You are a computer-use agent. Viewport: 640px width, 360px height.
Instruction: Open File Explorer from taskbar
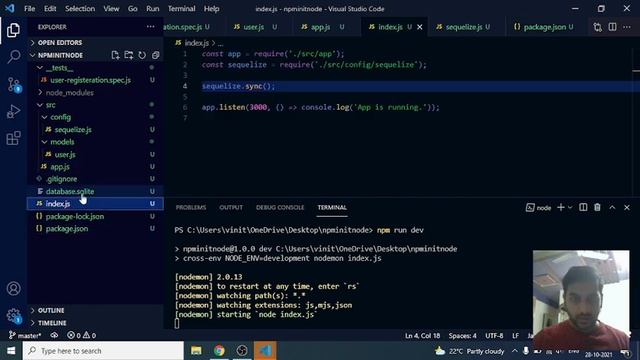pyautogui.click(x=196, y=351)
